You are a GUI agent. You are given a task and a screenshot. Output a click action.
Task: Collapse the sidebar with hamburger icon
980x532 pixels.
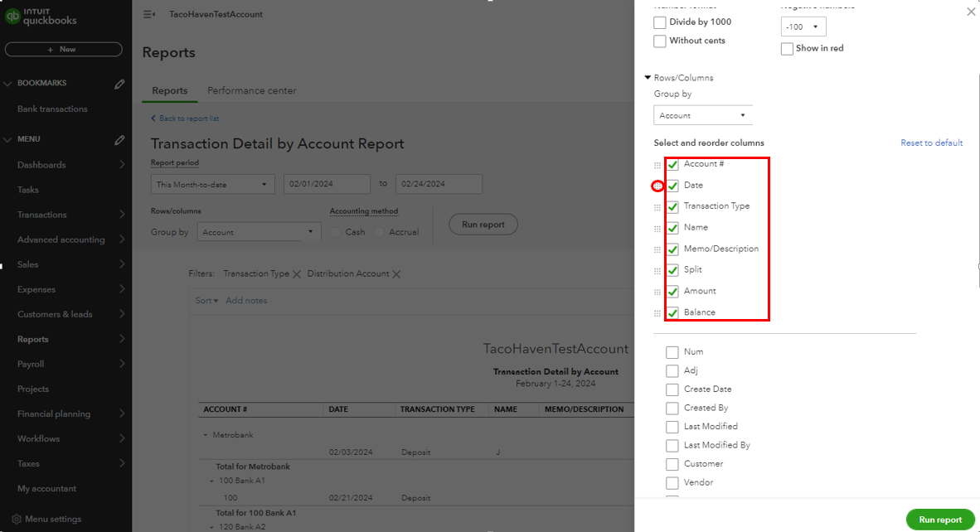pos(148,14)
